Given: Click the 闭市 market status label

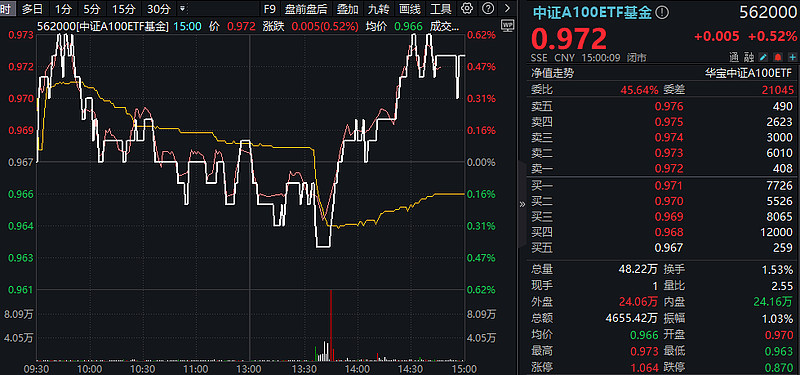Looking at the screenshot, I should tap(637, 58).
